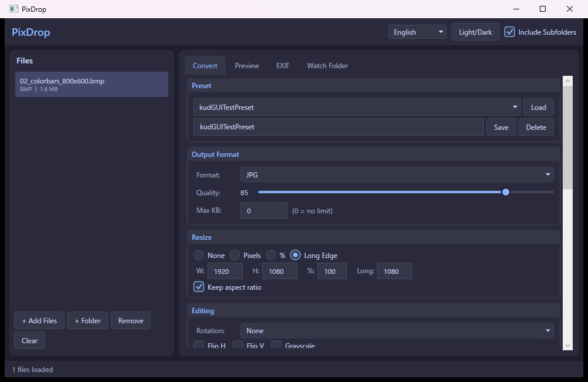Open the Rotation dropdown
Image resolution: width=588 pixels, height=382 pixels.
(x=397, y=330)
